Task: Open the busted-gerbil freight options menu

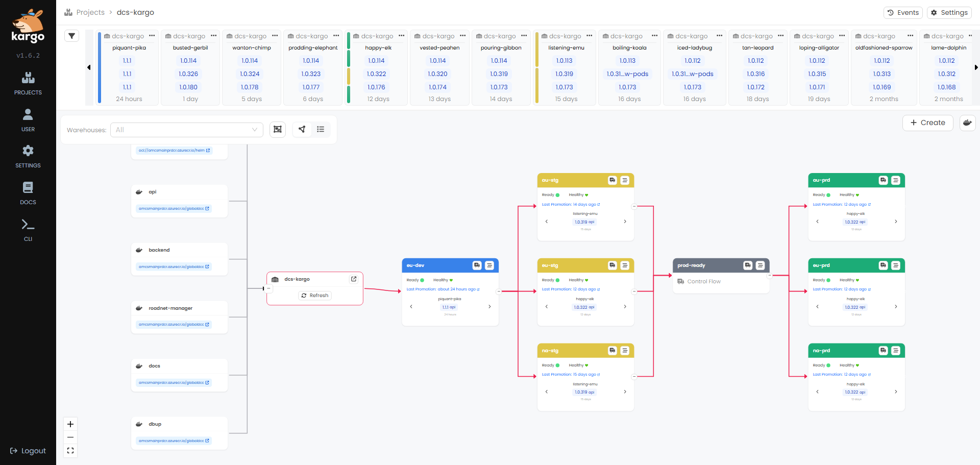Action: 213,36
